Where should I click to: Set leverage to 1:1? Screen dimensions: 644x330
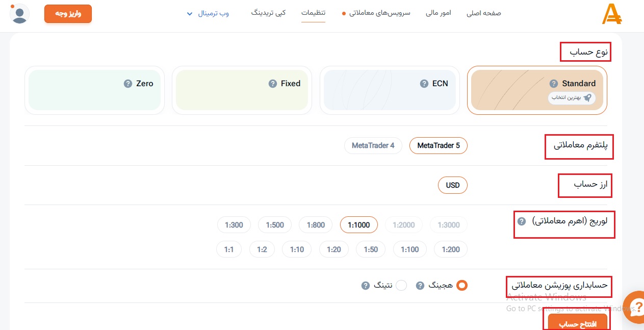229,249
